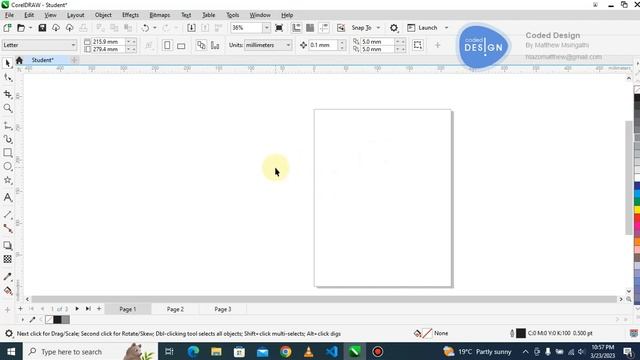Select the Freehand tool

point(7,126)
